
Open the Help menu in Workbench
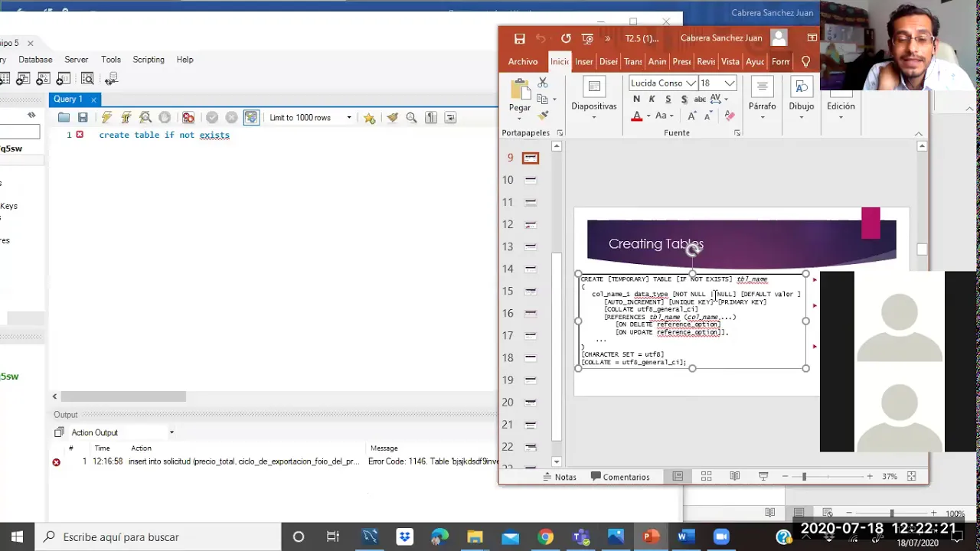coord(185,59)
